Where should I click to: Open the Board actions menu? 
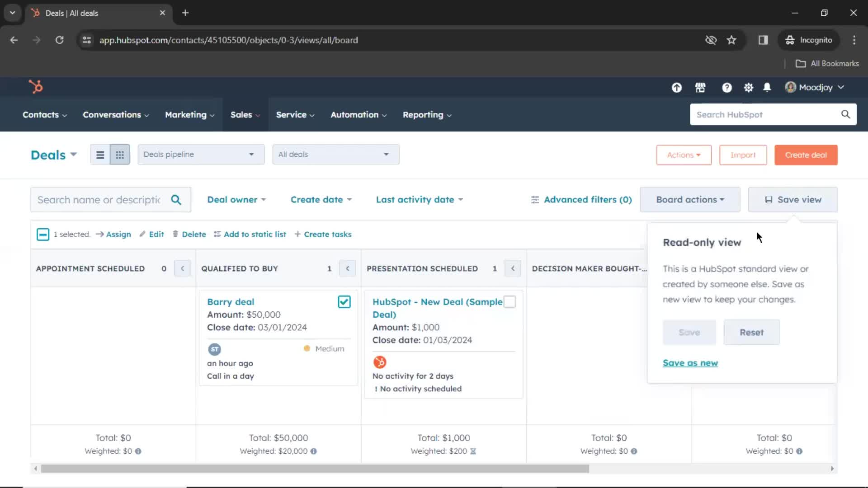(x=689, y=199)
